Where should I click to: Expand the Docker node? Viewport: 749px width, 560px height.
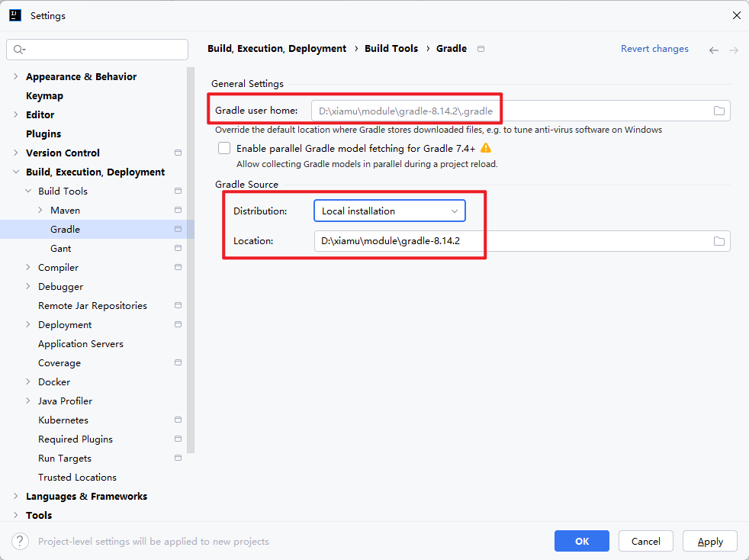pyautogui.click(x=28, y=382)
